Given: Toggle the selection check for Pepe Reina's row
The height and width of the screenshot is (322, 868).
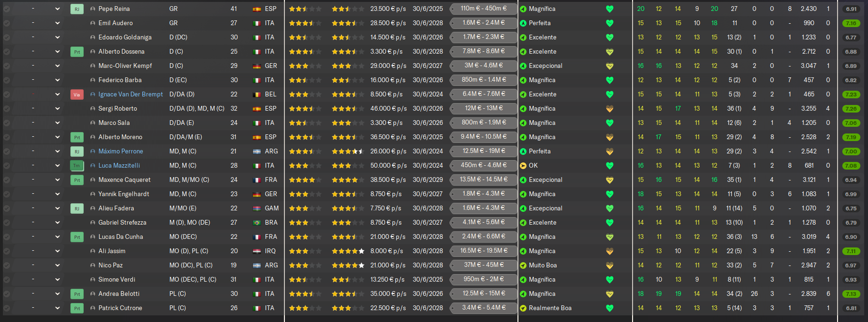Looking at the screenshot, I should click(7, 9).
